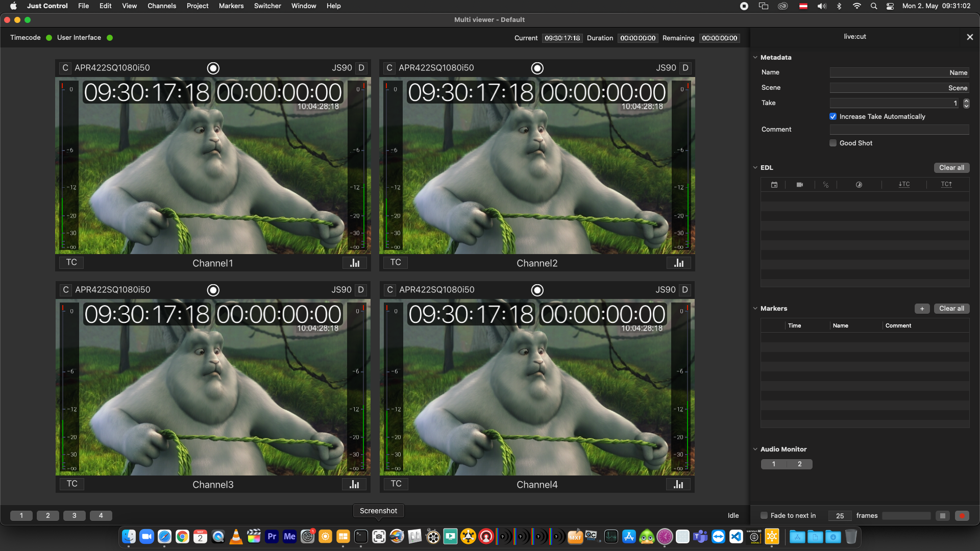Click the fade progress bar next to frames
Viewport: 980px width, 551px height.
coord(906,516)
